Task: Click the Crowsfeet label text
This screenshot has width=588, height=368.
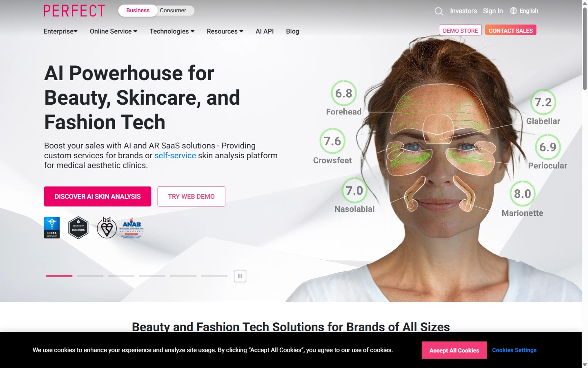Action: pyautogui.click(x=332, y=161)
